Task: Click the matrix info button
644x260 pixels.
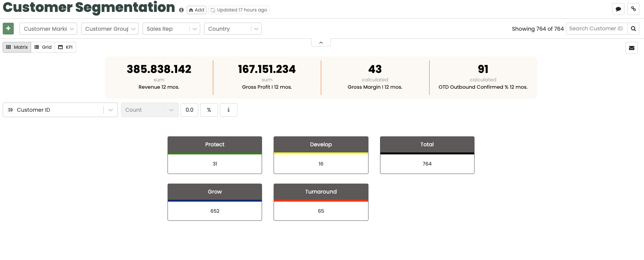Action: [x=228, y=110]
